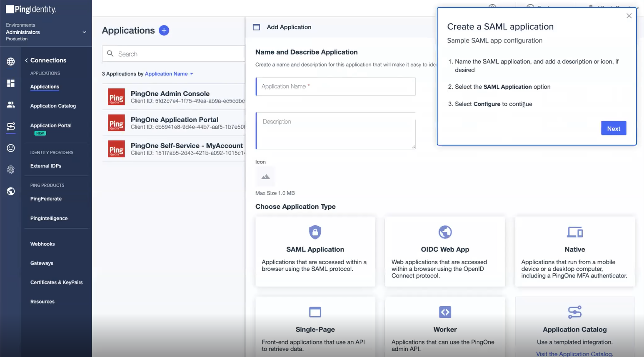The image size is (644, 357).
Task: Open the dashboard grid icon in sidebar
Action: pos(11,83)
